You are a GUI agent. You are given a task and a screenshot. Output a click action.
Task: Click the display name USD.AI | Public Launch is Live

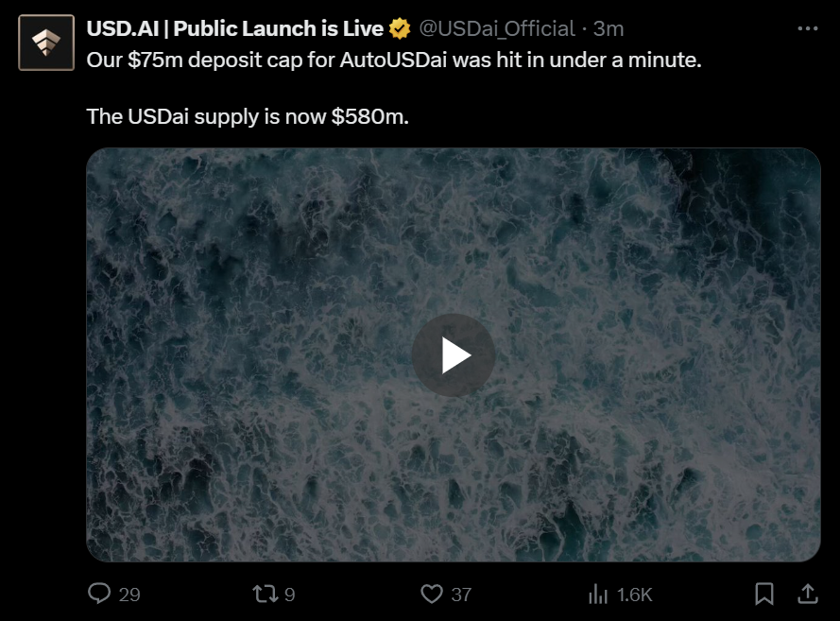(234, 28)
